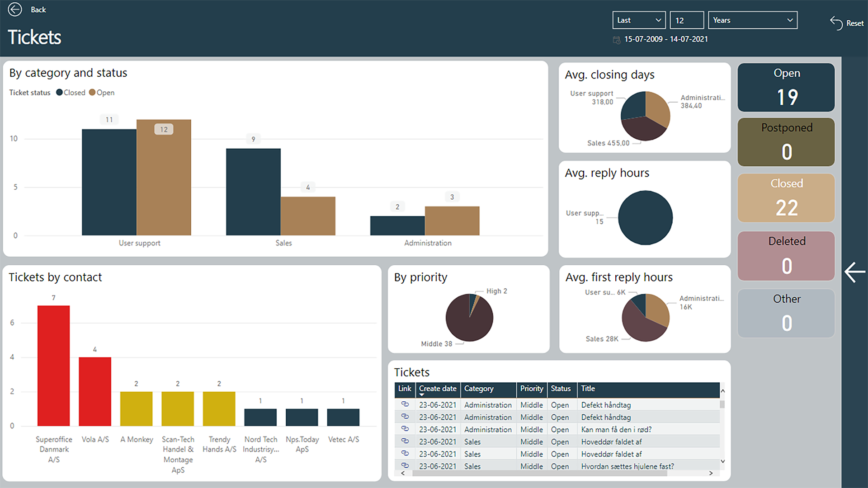Click the number 12 input field
This screenshot has width=868, height=488.
(x=686, y=20)
